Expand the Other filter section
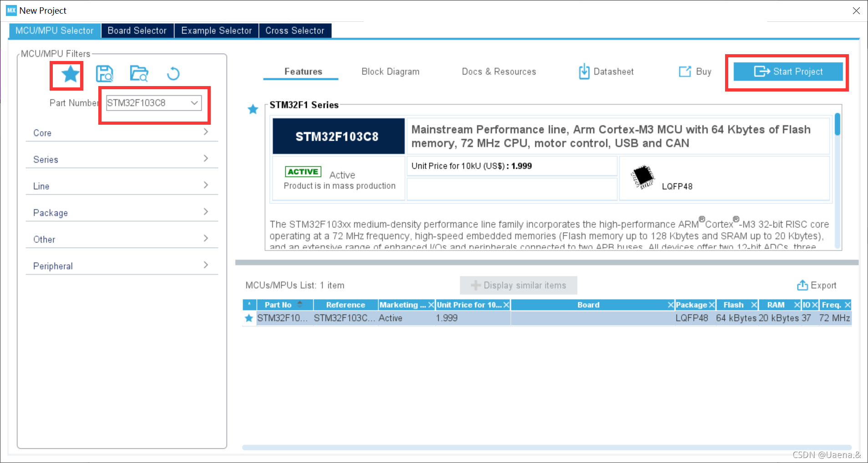The height and width of the screenshot is (463, 868). tap(122, 239)
